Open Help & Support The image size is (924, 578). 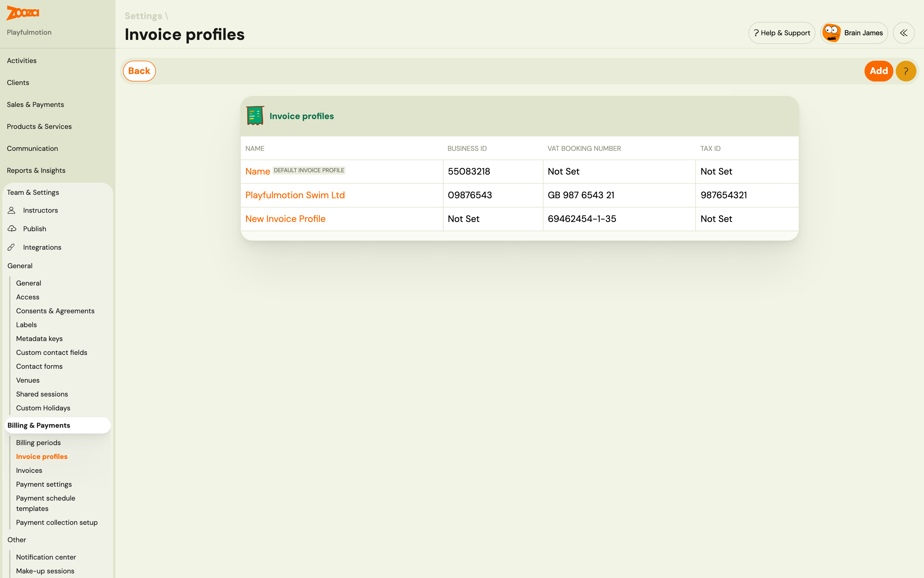point(782,33)
